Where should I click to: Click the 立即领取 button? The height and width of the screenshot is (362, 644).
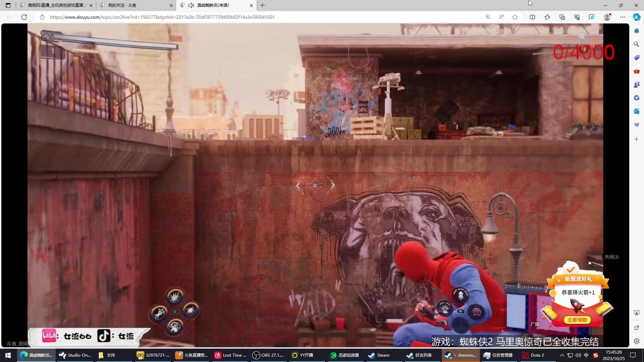(x=577, y=320)
